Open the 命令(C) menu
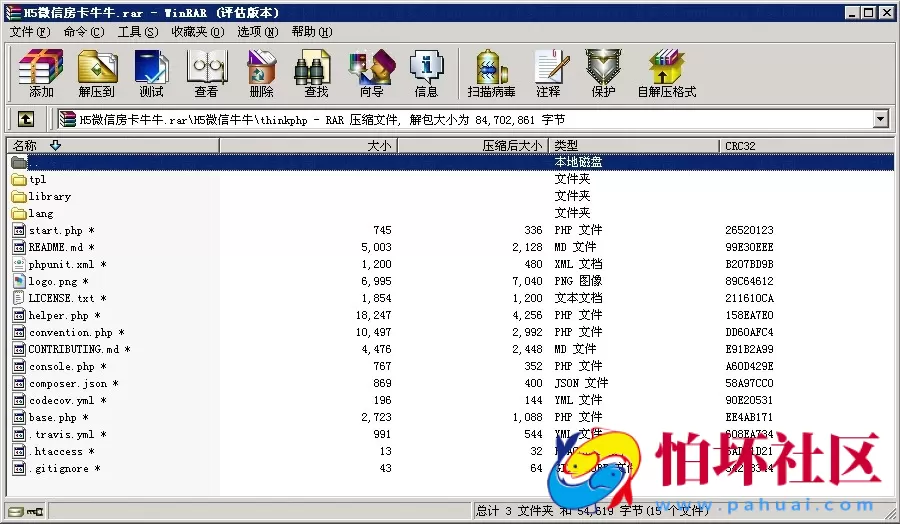This screenshot has width=900, height=524. [84, 32]
